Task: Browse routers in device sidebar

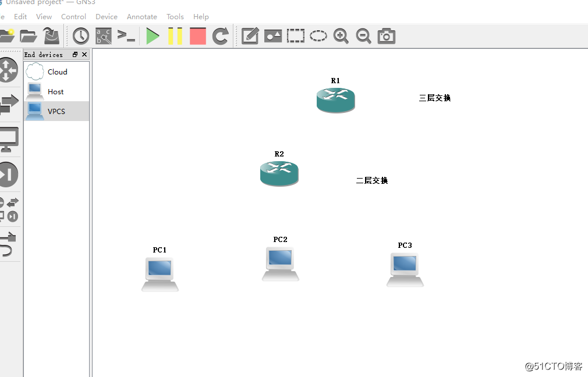Action: coord(8,70)
